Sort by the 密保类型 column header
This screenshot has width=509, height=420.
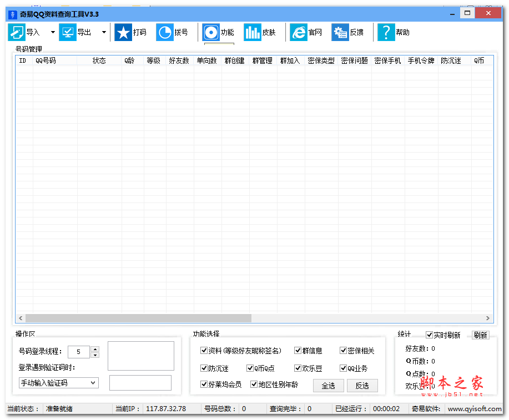tap(321, 60)
